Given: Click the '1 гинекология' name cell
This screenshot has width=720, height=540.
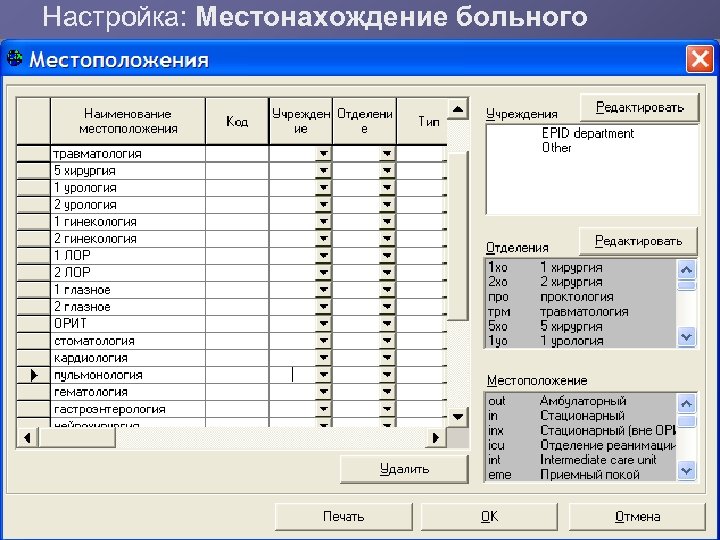Looking at the screenshot, I should pyautogui.click(x=128, y=221).
